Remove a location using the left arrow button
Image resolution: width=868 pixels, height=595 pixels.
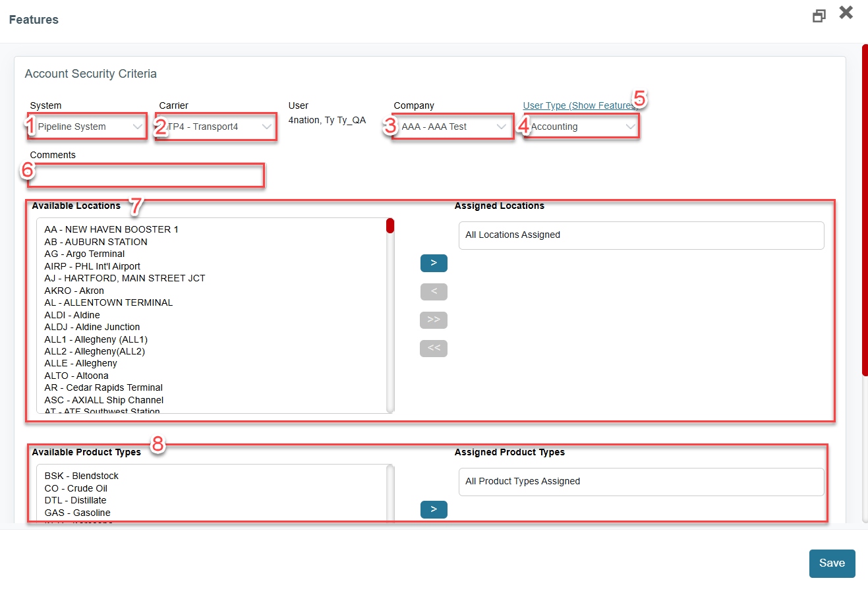pos(433,291)
